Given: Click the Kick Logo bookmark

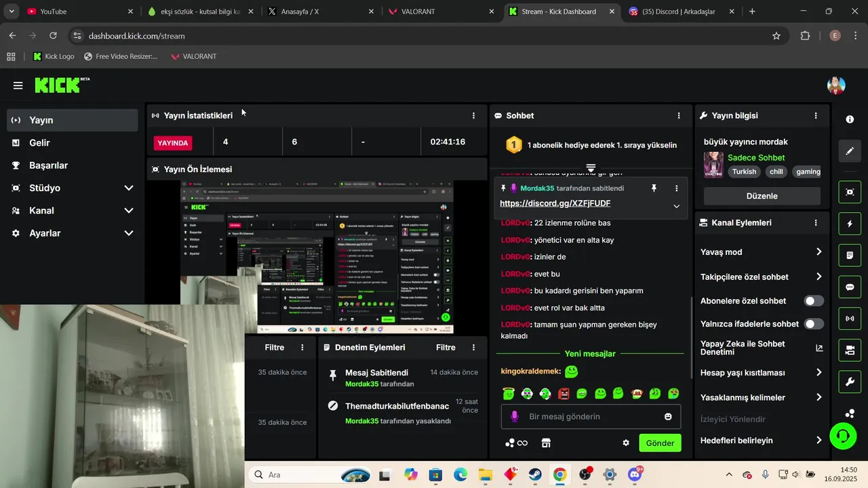Looking at the screenshot, I should (x=53, y=56).
